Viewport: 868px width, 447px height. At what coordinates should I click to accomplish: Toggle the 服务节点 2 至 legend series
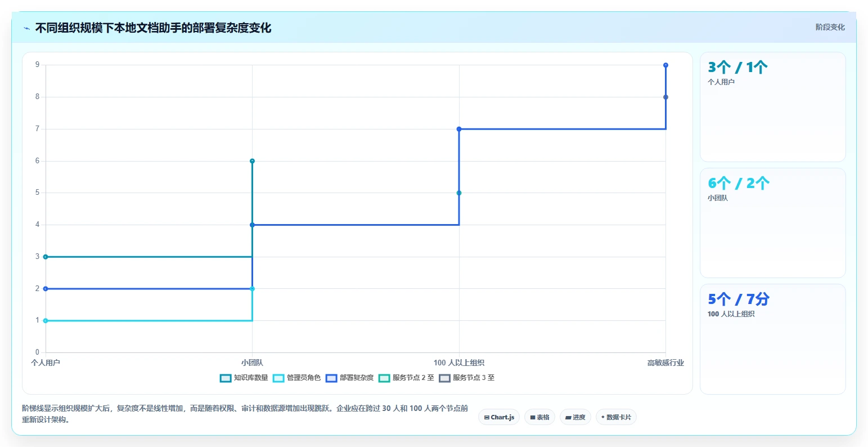(406, 378)
